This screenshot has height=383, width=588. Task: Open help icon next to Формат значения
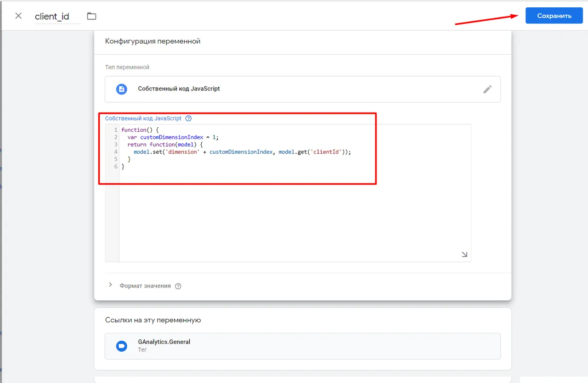point(178,286)
